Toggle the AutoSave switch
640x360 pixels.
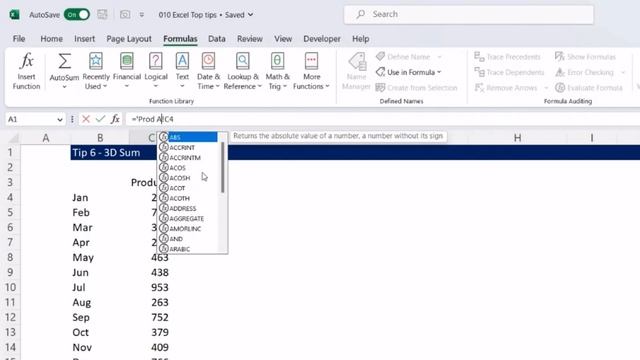(x=77, y=15)
